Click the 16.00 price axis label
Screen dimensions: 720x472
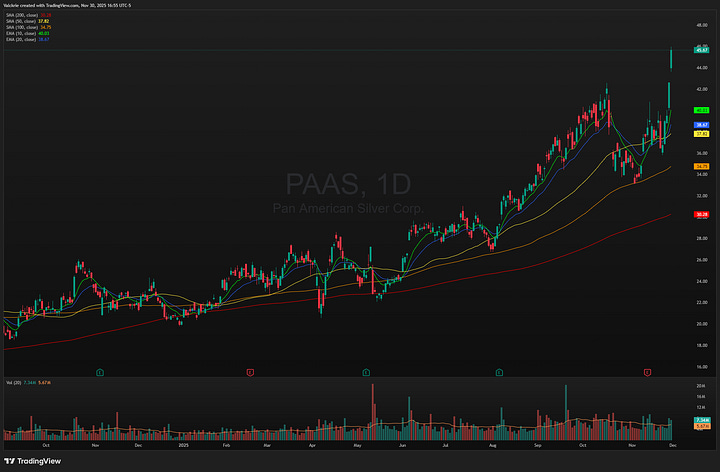(x=702, y=367)
